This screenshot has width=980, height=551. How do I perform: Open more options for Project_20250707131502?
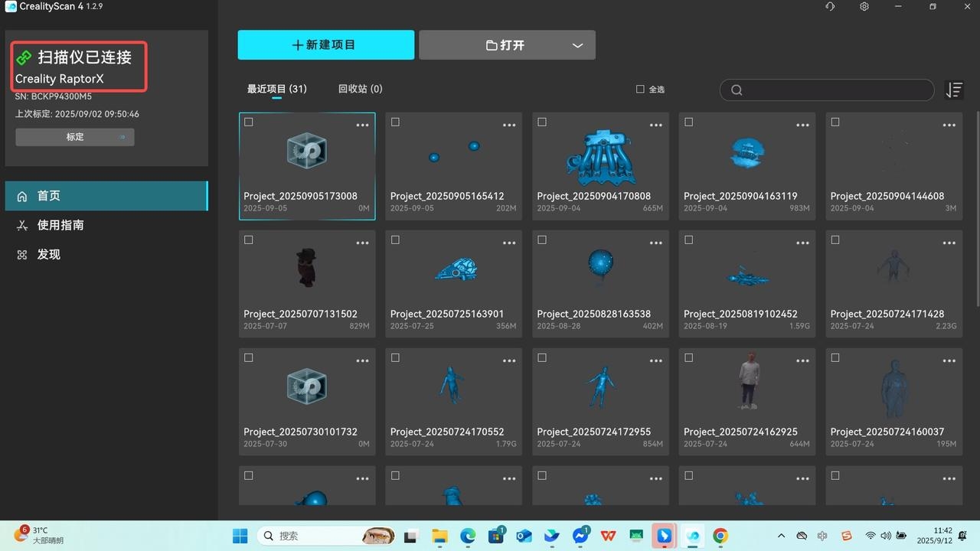click(x=362, y=243)
